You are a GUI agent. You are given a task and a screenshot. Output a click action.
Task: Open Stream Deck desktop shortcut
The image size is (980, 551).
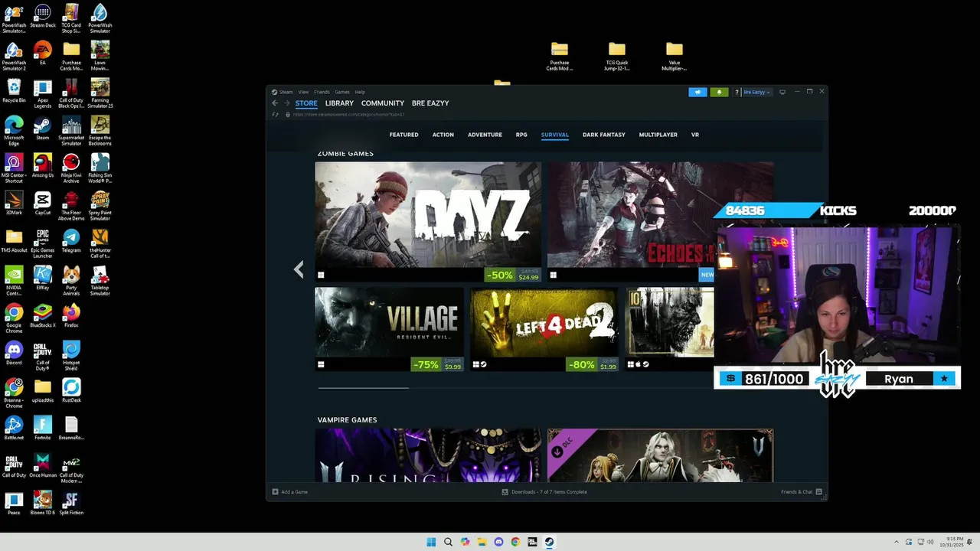43,17
